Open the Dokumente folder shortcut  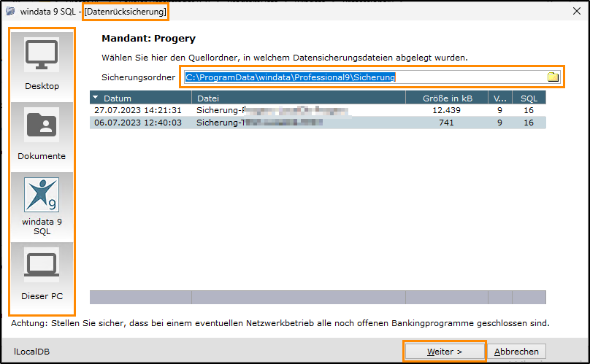[42, 136]
